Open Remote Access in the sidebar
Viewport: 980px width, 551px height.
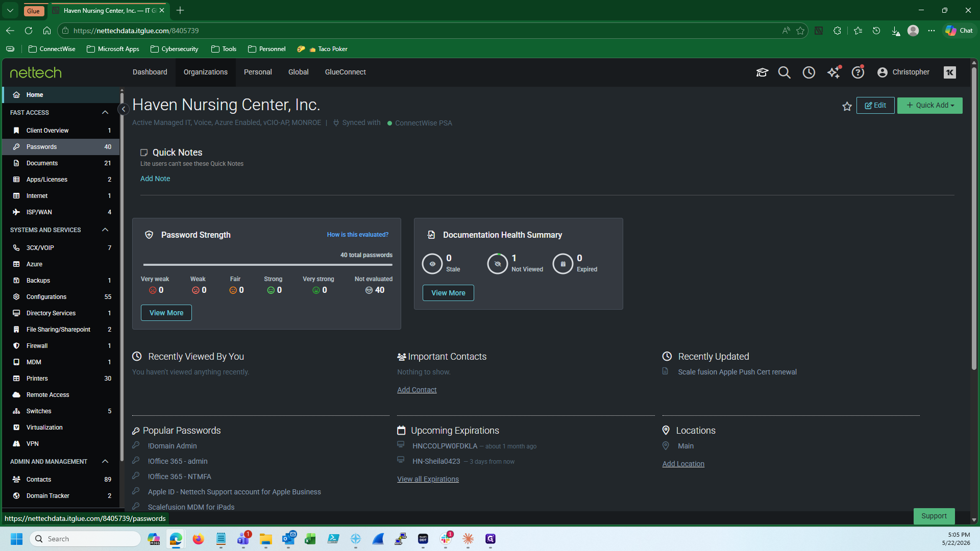[61, 395]
